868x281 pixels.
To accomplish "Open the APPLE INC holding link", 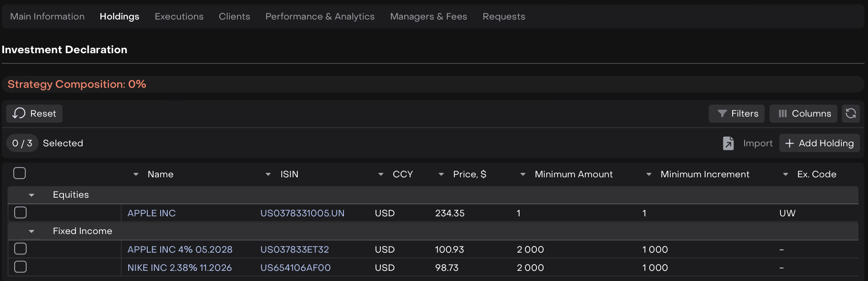I will (151, 213).
